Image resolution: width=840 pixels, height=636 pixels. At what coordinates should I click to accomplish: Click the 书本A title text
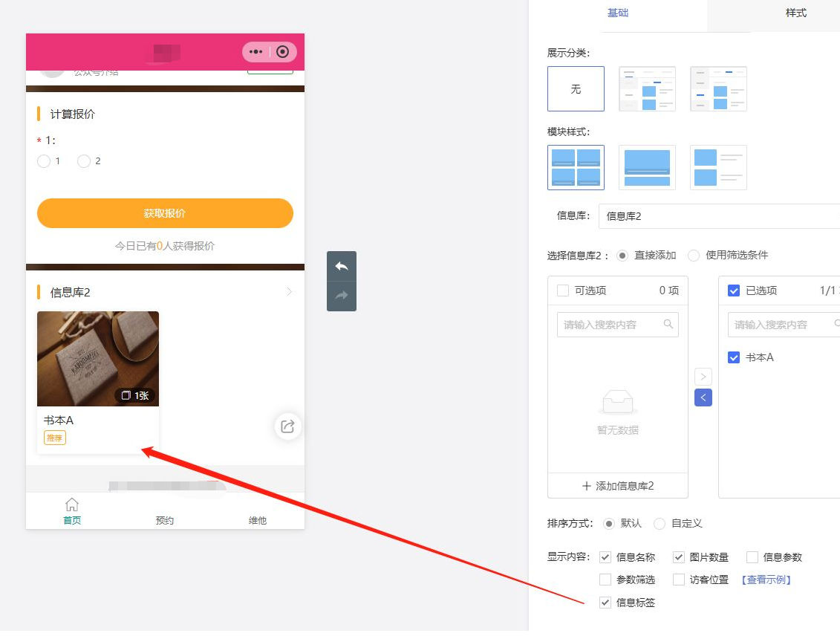point(59,421)
